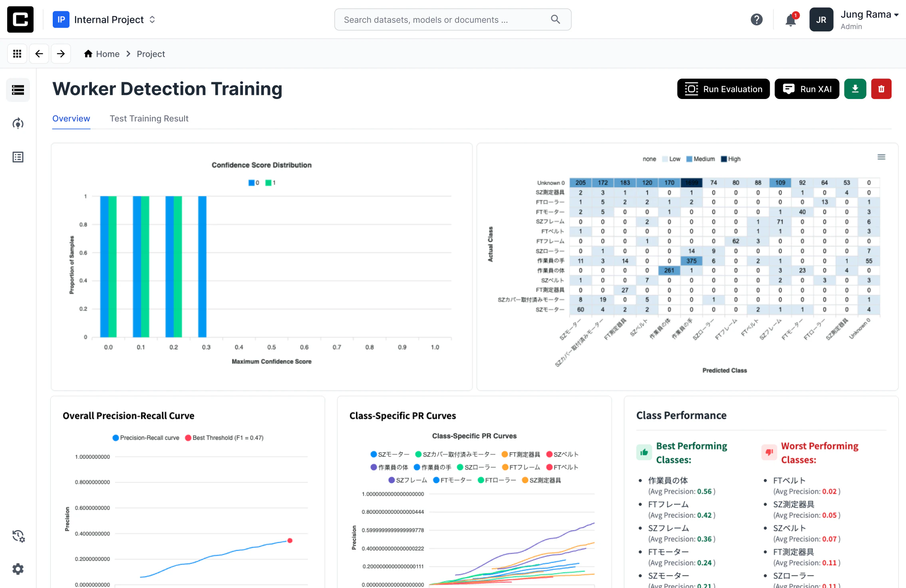Toggle SZフレーム in PR curves legend
Viewport: 906px width, 588px height.
click(x=408, y=480)
